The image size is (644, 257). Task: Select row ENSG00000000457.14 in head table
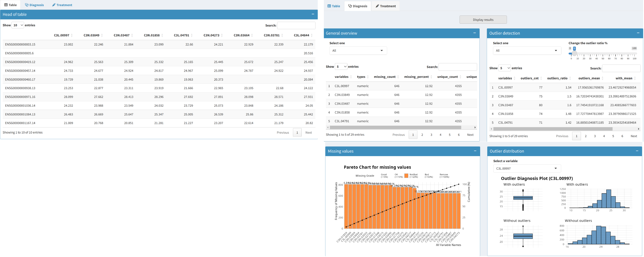pyautogui.click(x=159, y=71)
